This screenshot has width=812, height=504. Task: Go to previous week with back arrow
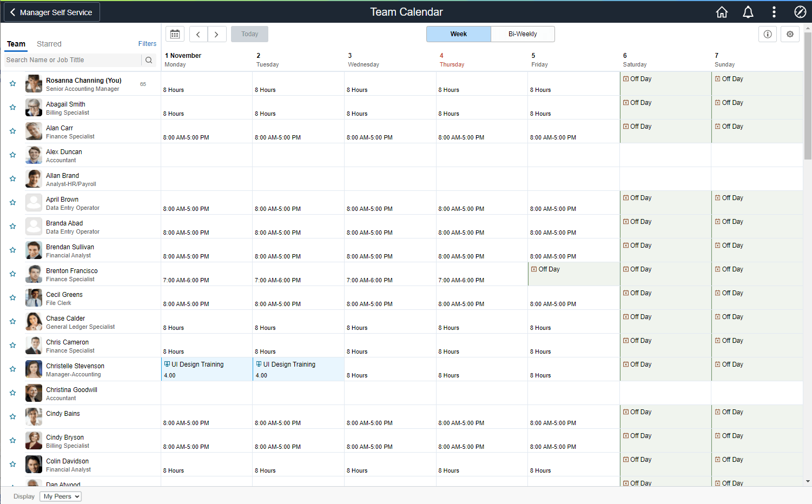click(x=198, y=34)
